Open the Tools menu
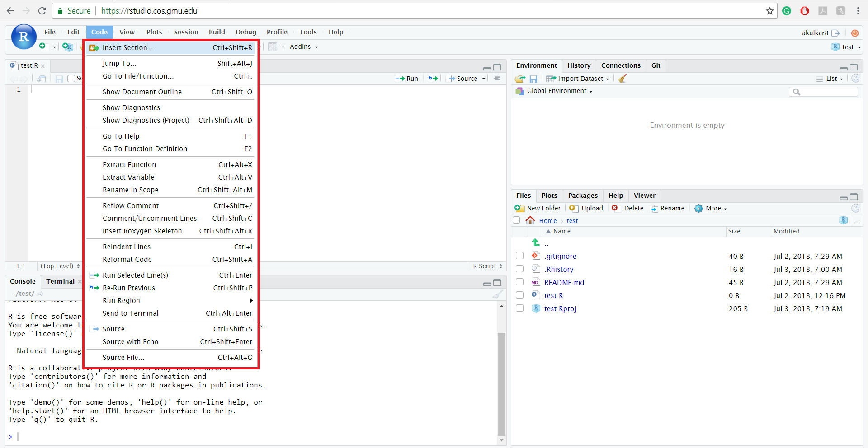868x448 pixels. (x=308, y=32)
